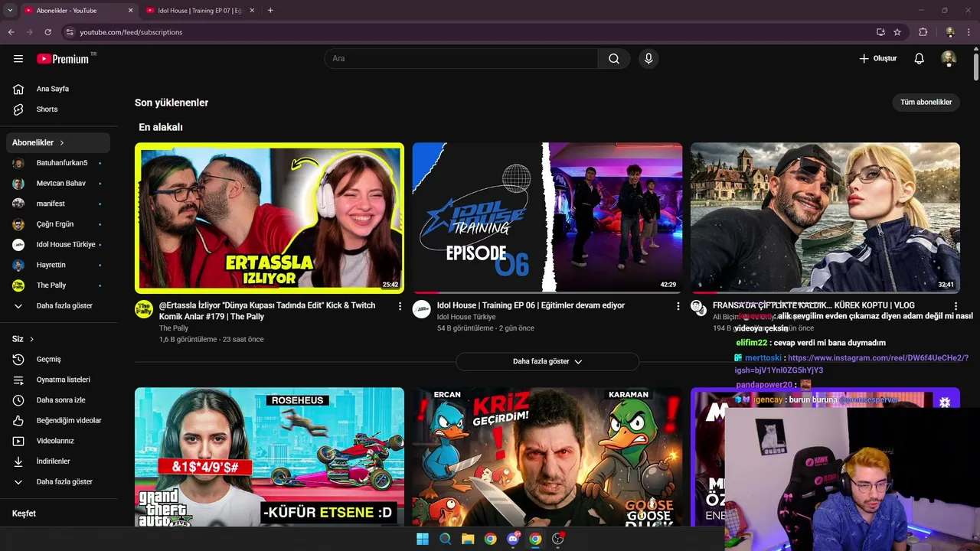Show more subscriptions under channel list
The height and width of the screenshot is (551, 980).
[x=60, y=305]
